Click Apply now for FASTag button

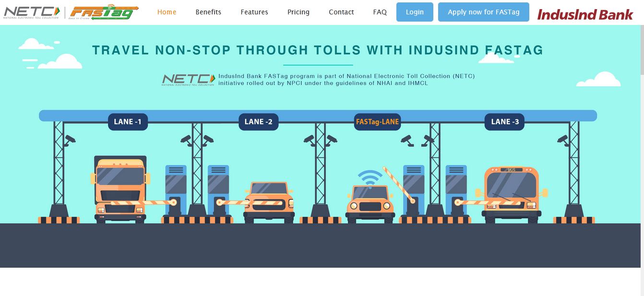tap(484, 12)
